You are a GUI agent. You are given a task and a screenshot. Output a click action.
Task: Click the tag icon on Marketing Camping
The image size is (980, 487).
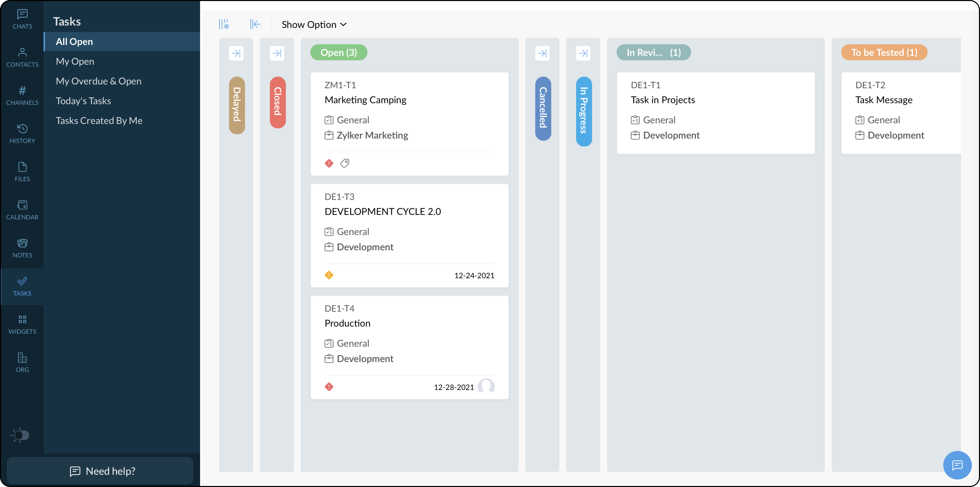(345, 163)
